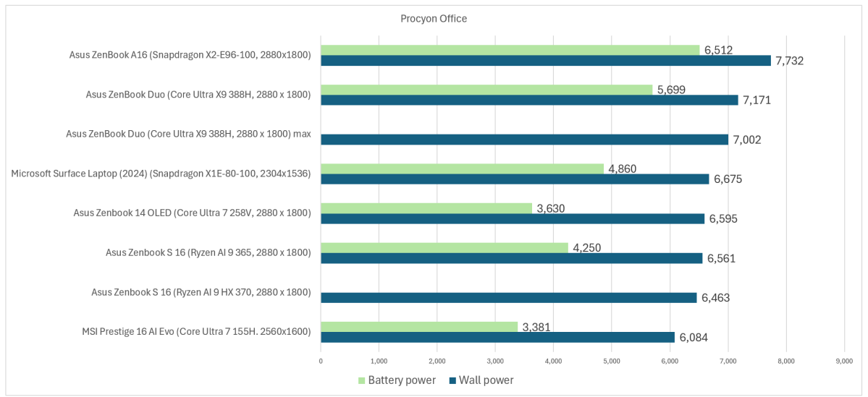Click the 9,000 x-axis tick label

(x=844, y=361)
